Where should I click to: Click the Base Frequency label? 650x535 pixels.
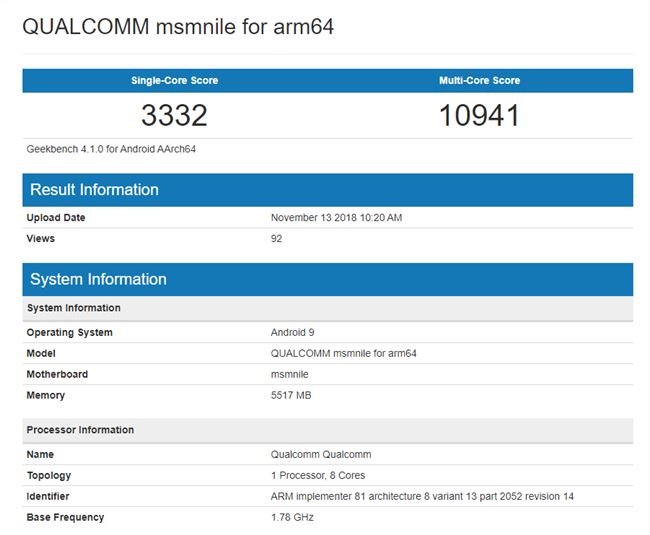point(65,518)
